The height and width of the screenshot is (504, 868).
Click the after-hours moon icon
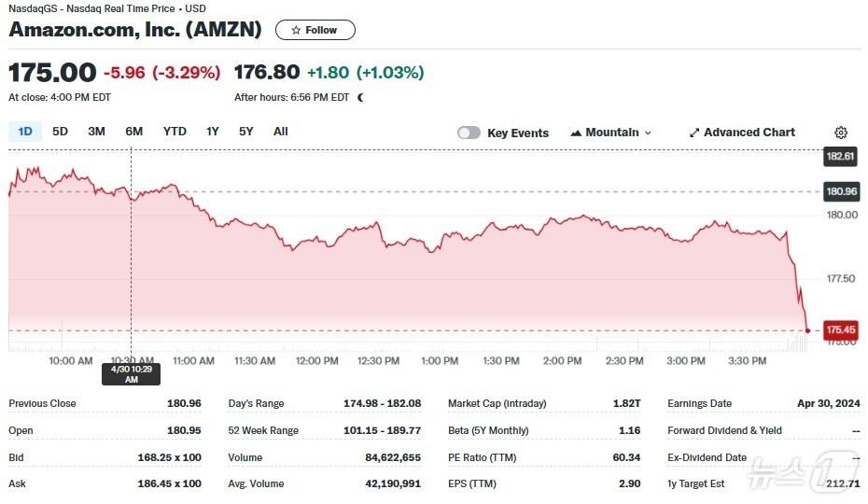click(x=361, y=97)
